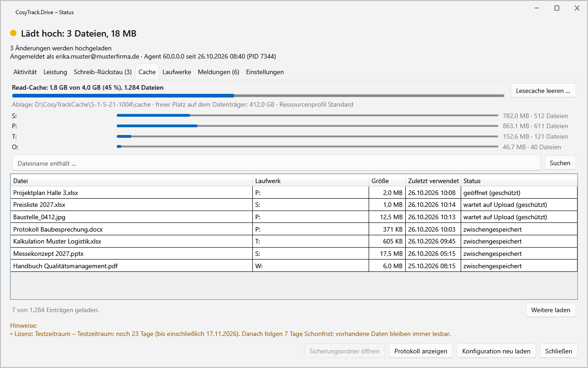The height and width of the screenshot is (368, 588).
Task: Select row Kalkulation Muster Logistik.xlsx
Action: 294,241
